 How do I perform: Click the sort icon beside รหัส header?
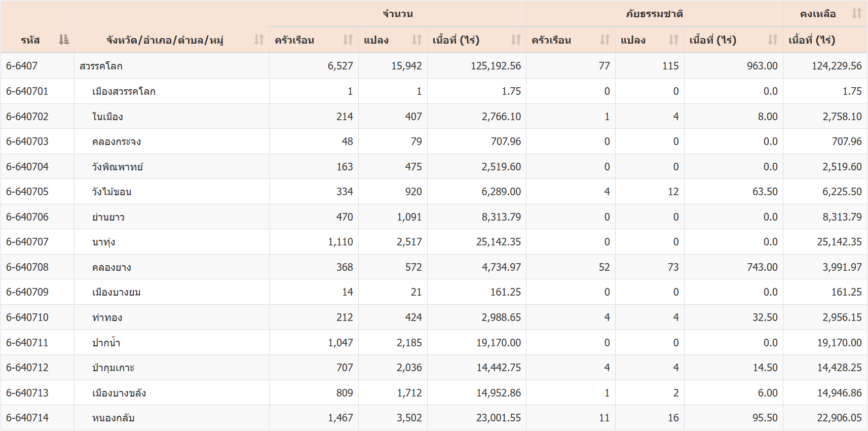coord(63,40)
